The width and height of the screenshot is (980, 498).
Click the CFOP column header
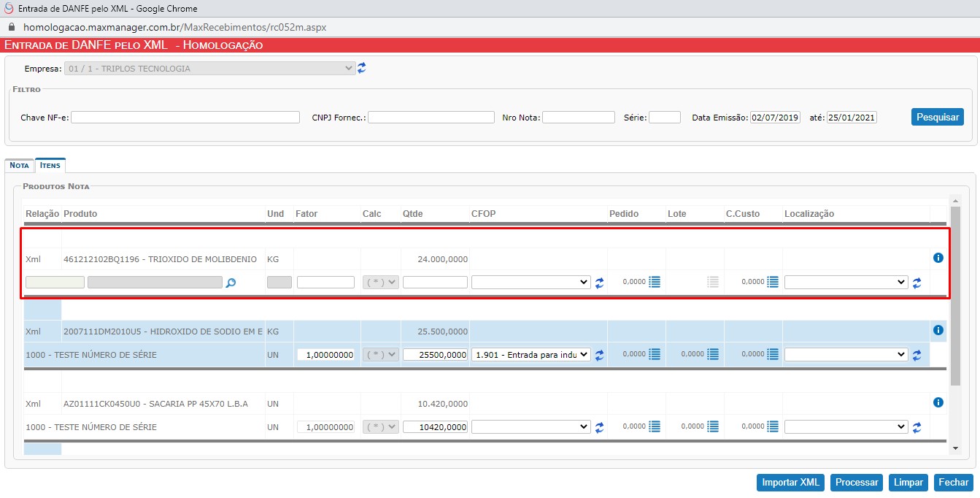point(485,214)
